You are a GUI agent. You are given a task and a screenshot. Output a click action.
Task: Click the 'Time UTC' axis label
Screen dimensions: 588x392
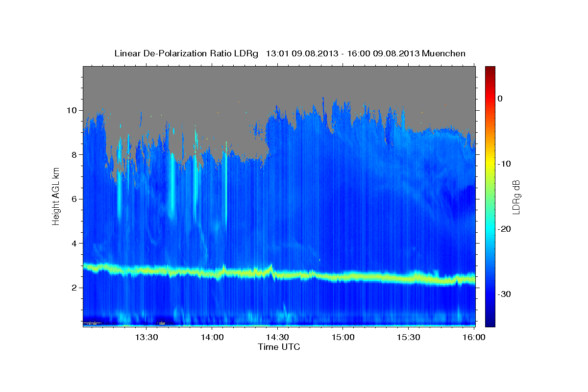pos(279,347)
